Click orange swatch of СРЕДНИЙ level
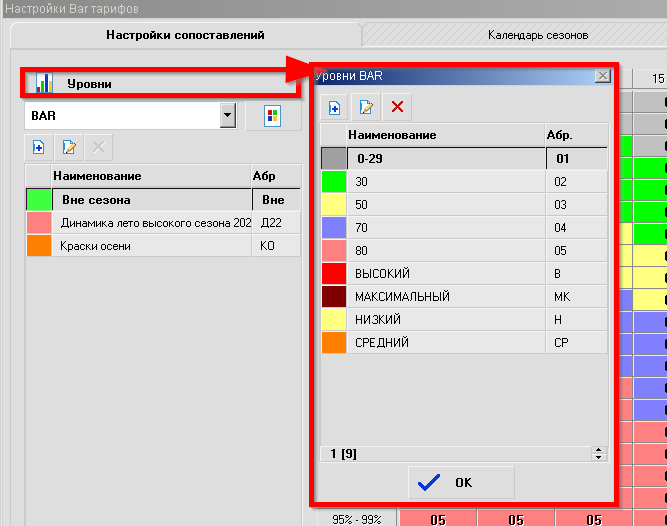Image resolution: width=667 pixels, height=526 pixels. coord(333,343)
